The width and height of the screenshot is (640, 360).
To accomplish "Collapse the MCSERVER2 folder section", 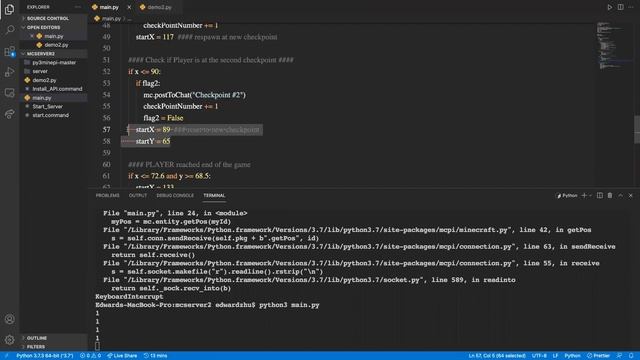I will [53, 53].
